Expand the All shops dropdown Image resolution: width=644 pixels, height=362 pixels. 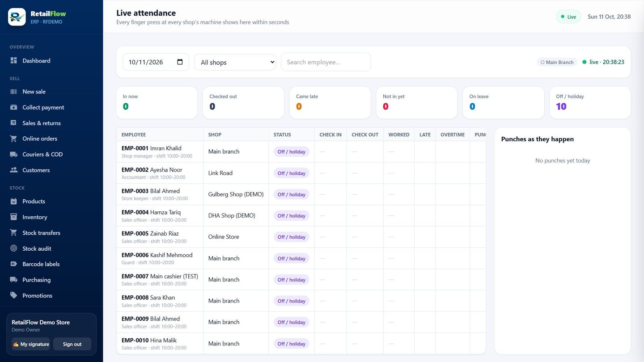click(x=235, y=62)
